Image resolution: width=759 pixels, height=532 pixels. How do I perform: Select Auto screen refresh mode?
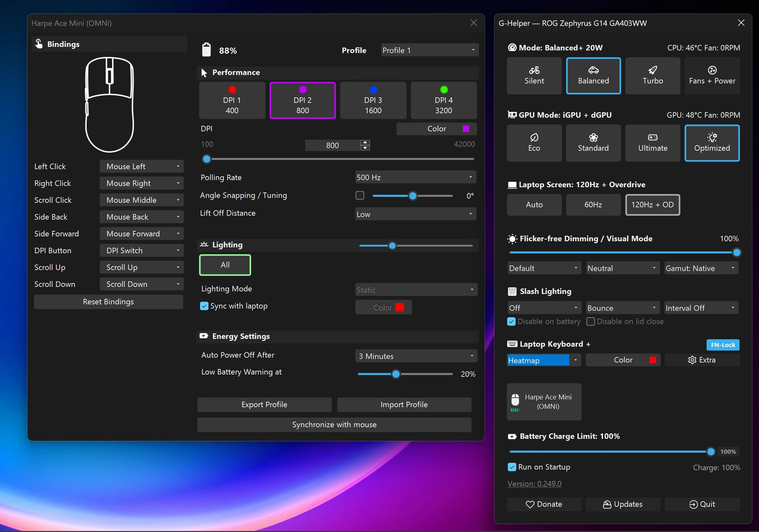point(534,205)
